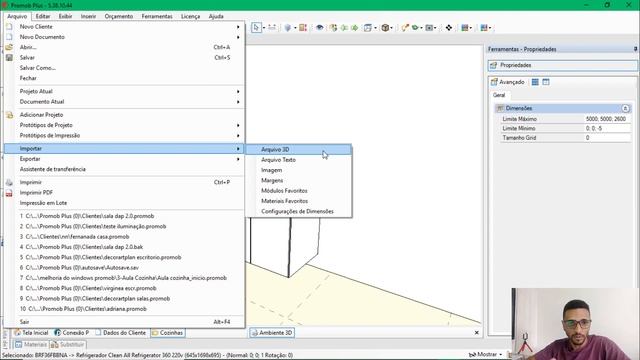Viewport: 640px width, 360px height.
Task: Open recent file teste iluminação.promob
Action: (124, 226)
